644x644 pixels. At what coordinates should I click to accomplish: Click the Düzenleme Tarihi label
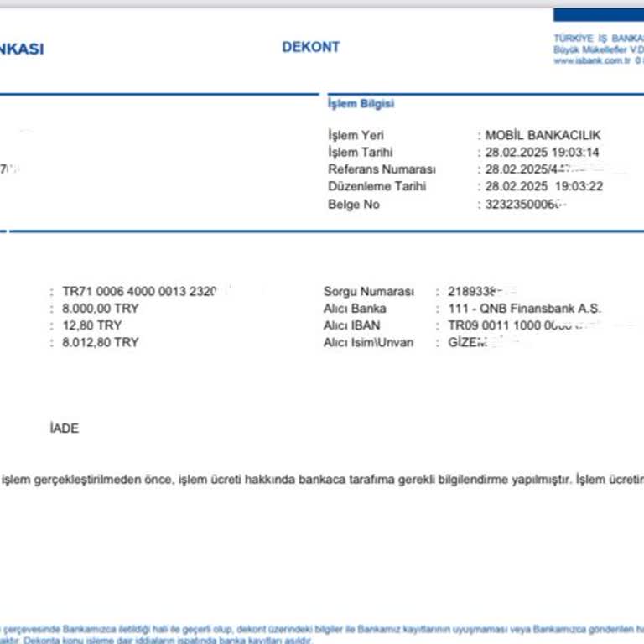click(377, 186)
